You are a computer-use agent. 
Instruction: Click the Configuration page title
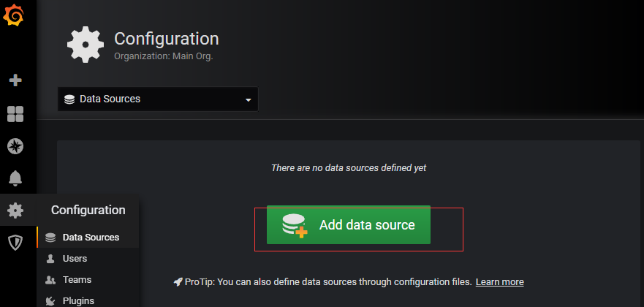[x=167, y=39]
